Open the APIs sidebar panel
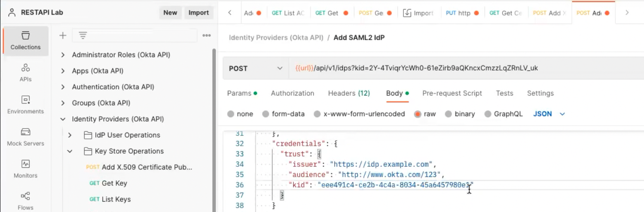644x212 pixels. pos(25,72)
